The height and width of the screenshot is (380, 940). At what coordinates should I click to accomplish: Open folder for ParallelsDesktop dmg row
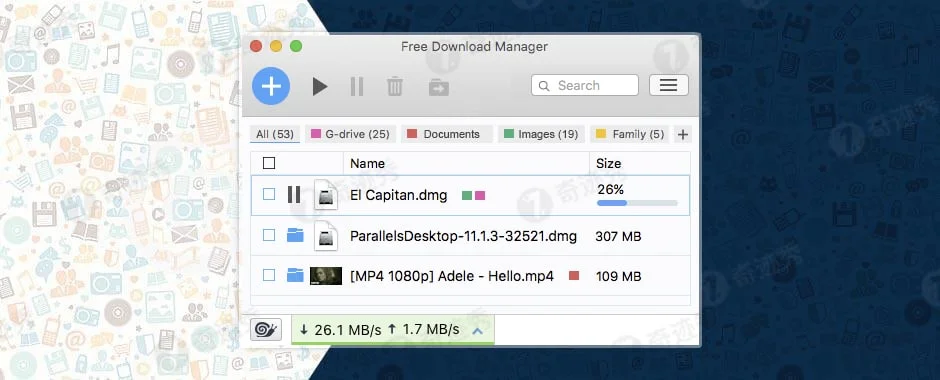pos(295,235)
